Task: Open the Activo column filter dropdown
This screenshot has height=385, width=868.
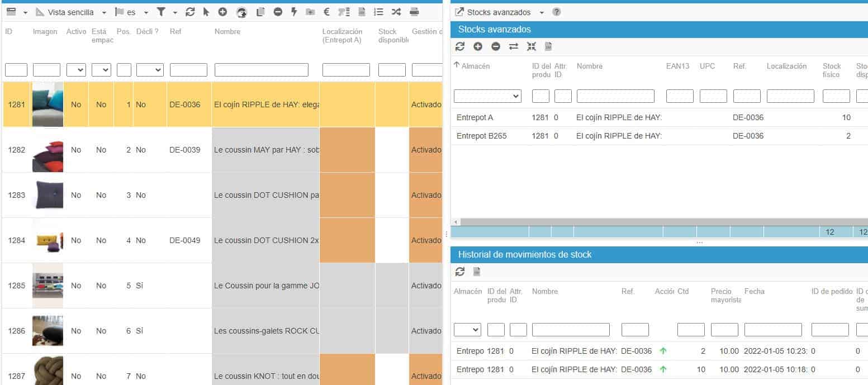Action: click(x=76, y=70)
